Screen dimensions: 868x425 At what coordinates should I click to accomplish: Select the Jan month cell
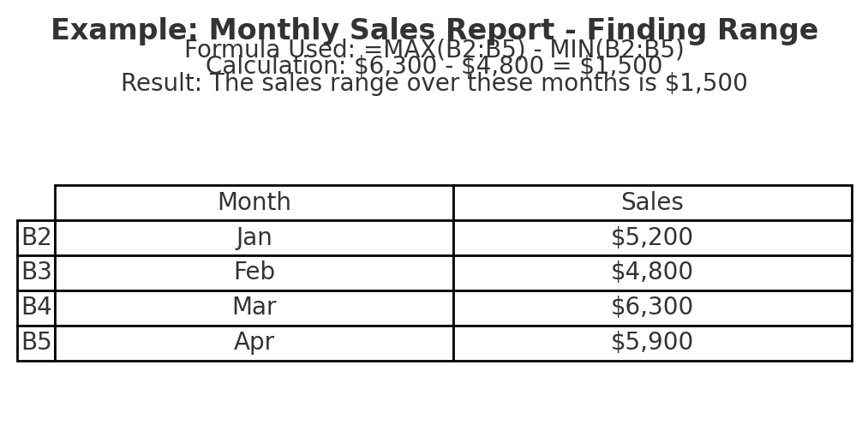(254, 238)
